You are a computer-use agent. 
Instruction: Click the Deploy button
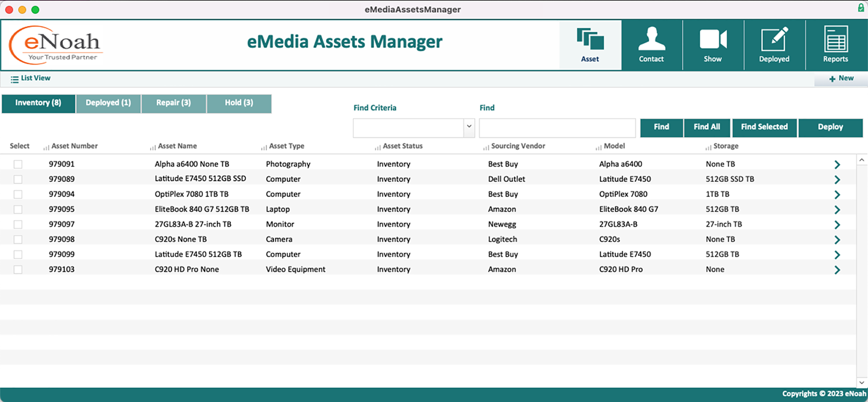tap(830, 127)
